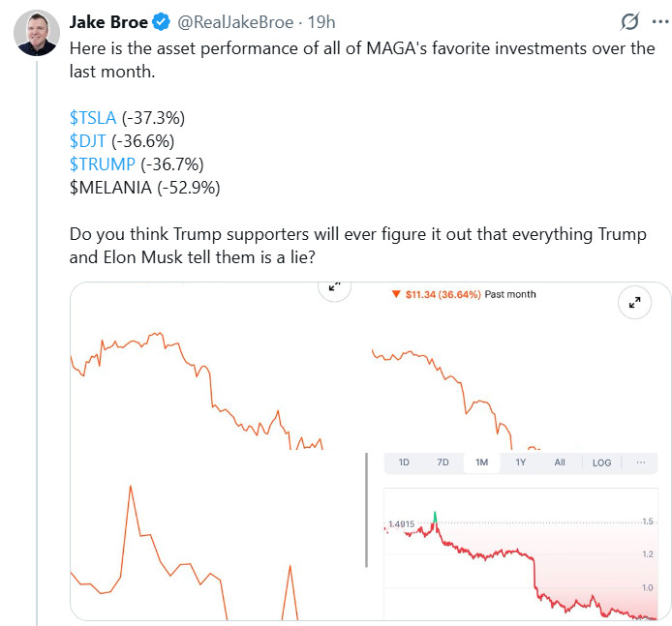
Task: Toggle the LOG scale button
Action: pos(601,462)
